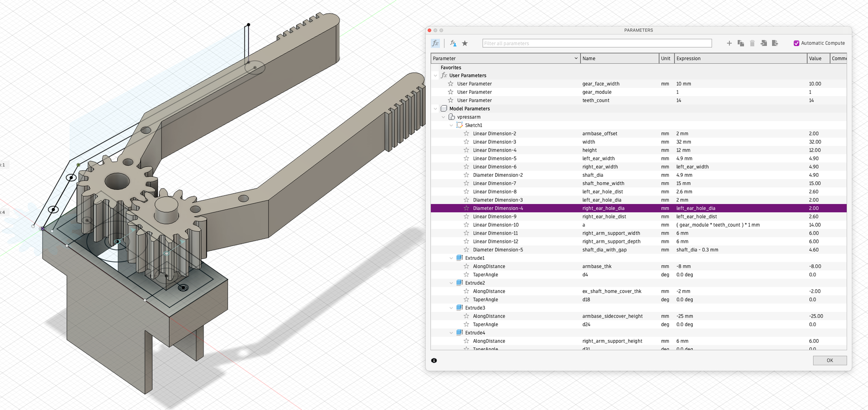
Task: Click the user parameters filter icon
Action: 453,43
